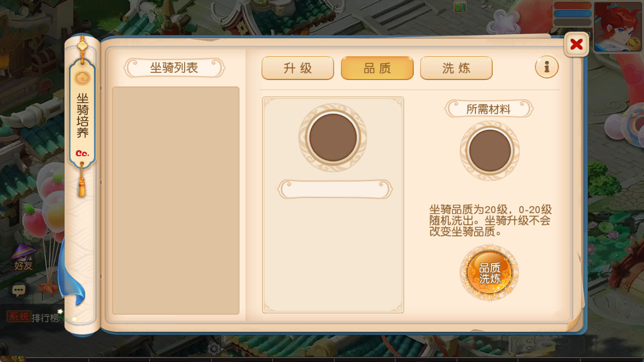The height and width of the screenshot is (362, 644).
Task: Select the 品质 tab
Action: point(377,68)
